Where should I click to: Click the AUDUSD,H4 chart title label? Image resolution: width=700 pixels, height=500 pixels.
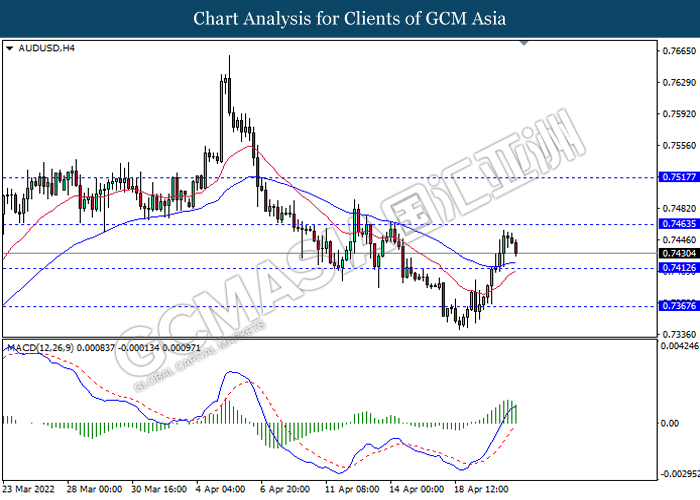click(46, 48)
